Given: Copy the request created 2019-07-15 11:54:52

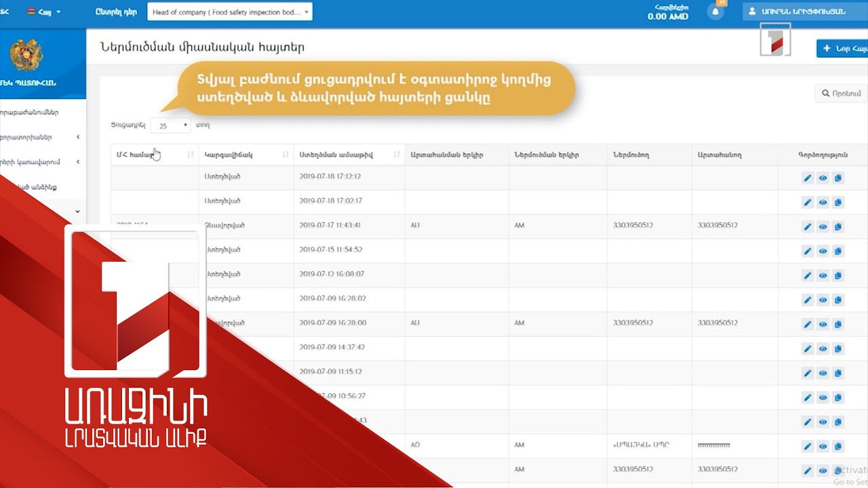Looking at the screenshot, I should click(838, 251).
